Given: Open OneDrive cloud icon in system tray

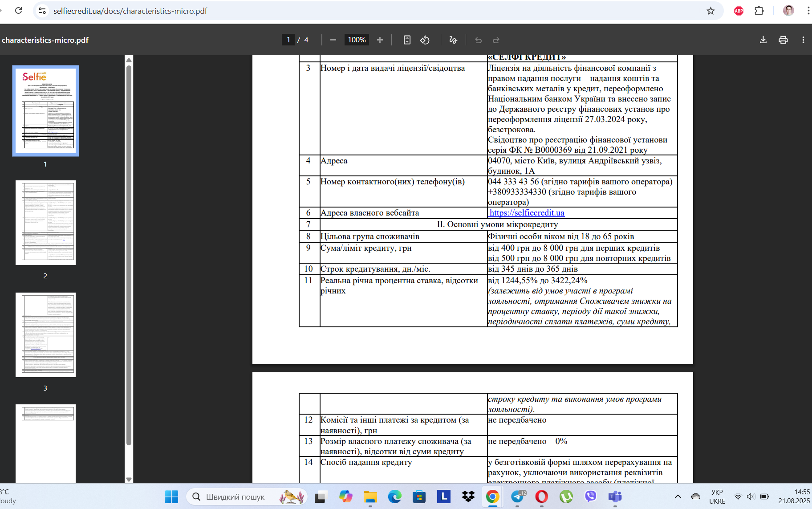Looking at the screenshot, I should coord(696,497).
